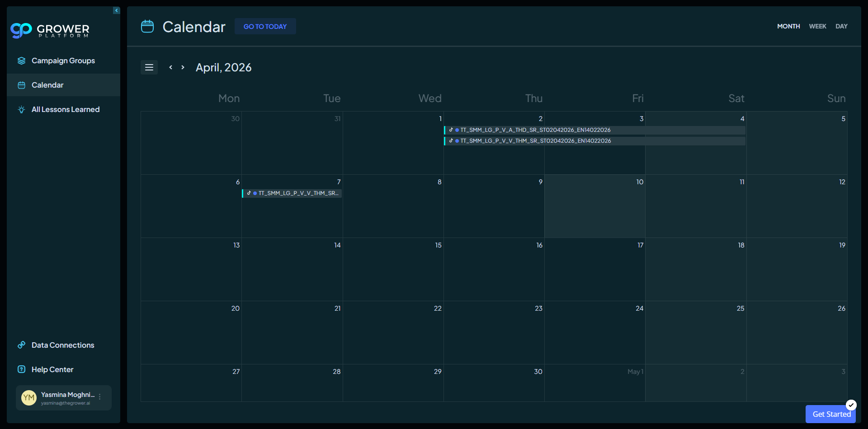Open the truncated TT_SMM_LG_P_V_V_THM_SR event on April 7
This screenshot has width=868, height=429.
point(292,193)
